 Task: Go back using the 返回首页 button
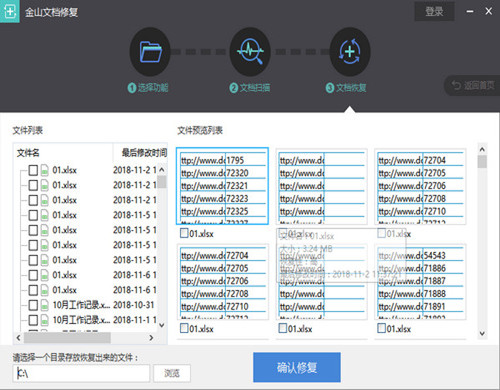pos(473,86)
